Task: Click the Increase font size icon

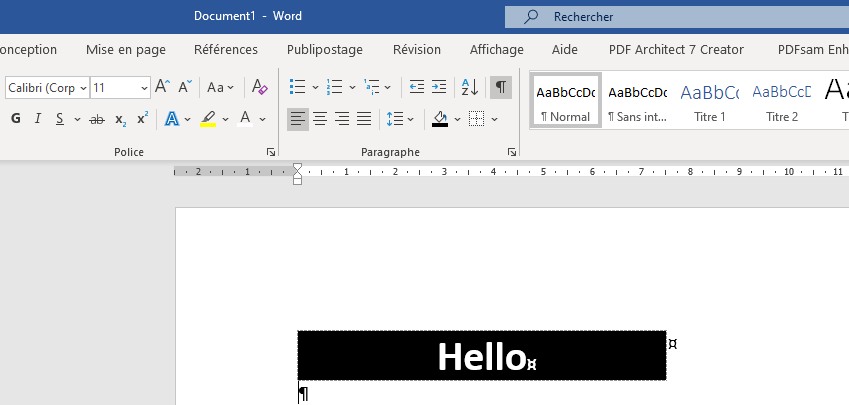Action: pos(162,87)
